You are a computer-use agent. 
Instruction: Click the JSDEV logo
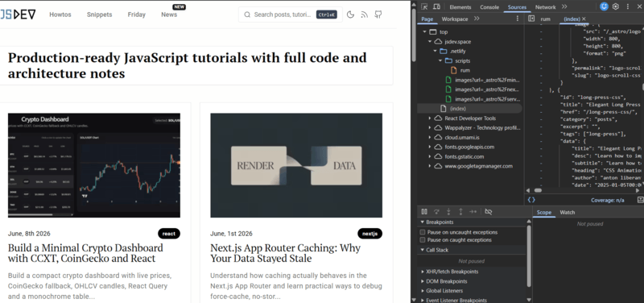click(x=18, y=15)
